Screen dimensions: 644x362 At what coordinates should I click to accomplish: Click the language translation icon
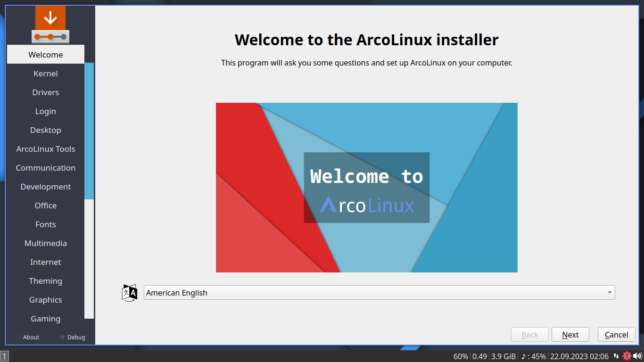tap(130, 293)
